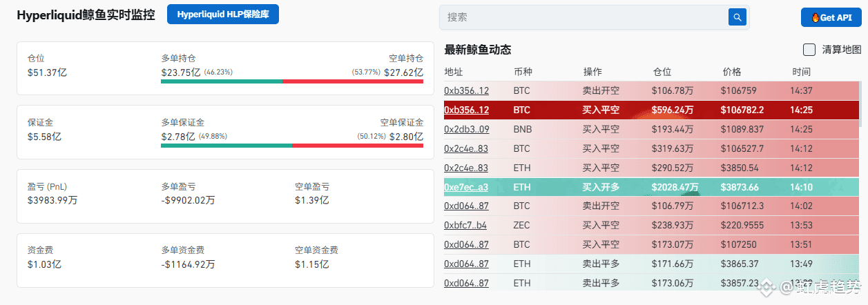Viewport: 868px width, 305px height.
Task: Click total position value $51.37亿
Action: pos(47,72)
